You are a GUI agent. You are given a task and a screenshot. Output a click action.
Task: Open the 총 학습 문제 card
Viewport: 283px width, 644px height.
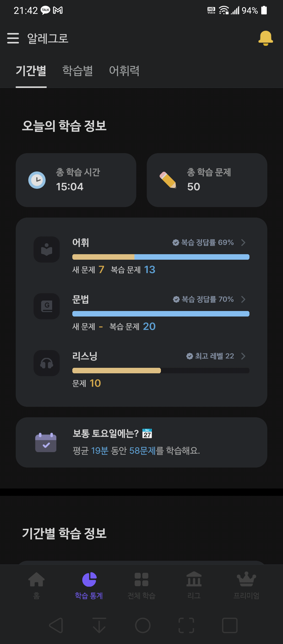207,180
